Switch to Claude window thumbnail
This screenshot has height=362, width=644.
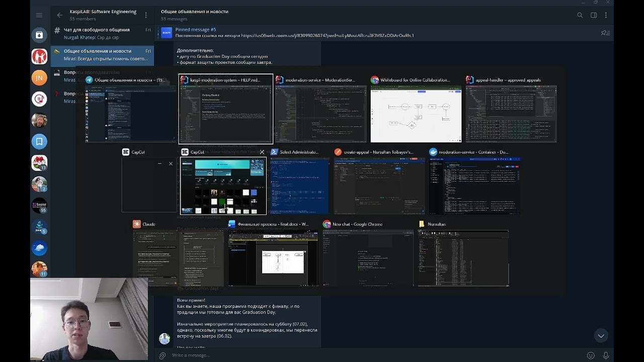pos(178,253)
